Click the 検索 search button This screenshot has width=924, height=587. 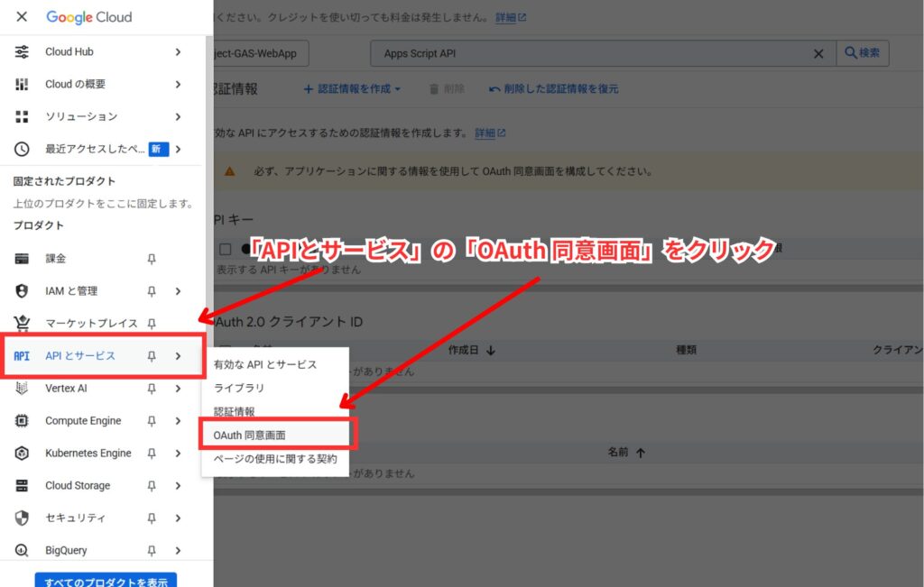[862, 53]
